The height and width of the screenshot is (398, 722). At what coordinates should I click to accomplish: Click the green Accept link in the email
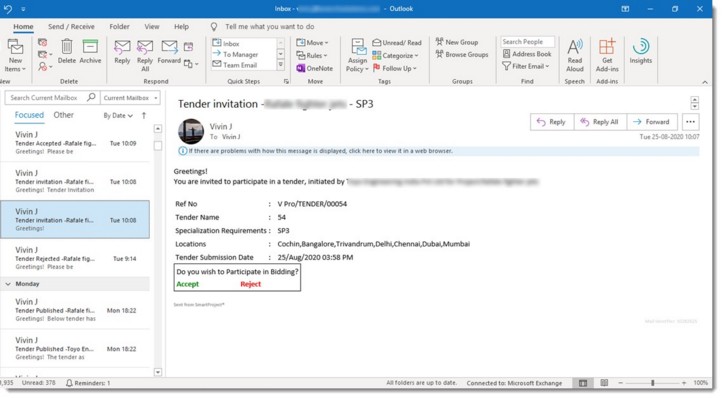coord(187,284)
